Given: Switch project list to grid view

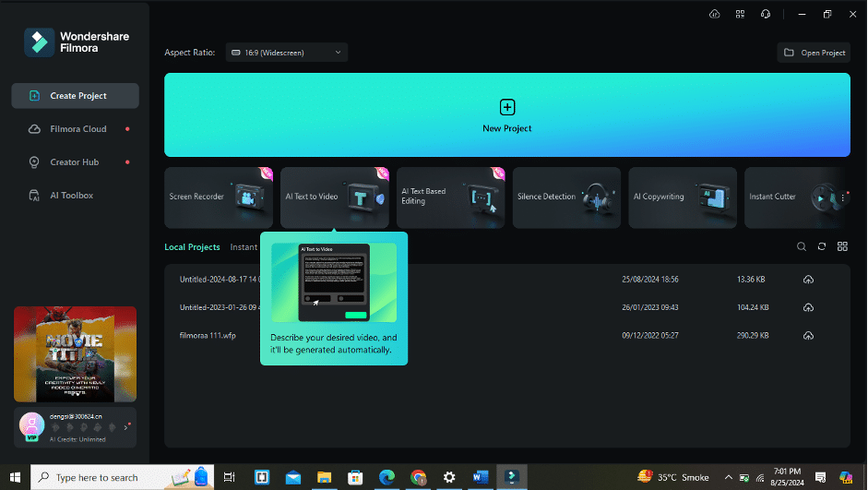Looking at the screenshot, I should (841, 246).
